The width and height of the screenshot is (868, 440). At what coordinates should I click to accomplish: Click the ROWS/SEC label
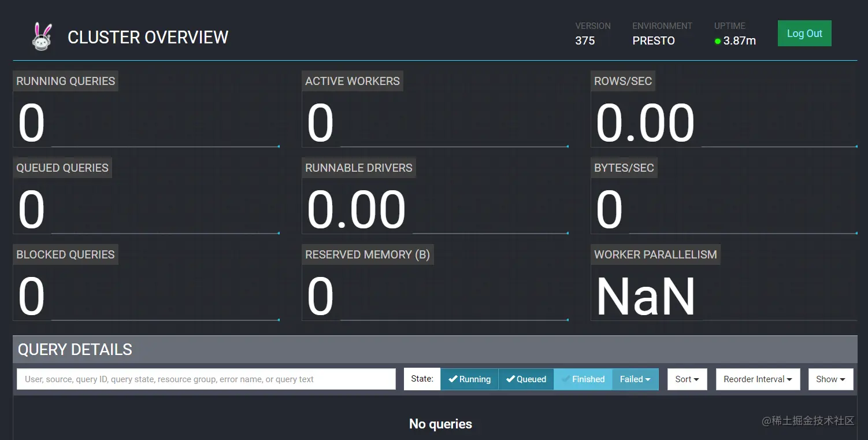click(623, 81)
